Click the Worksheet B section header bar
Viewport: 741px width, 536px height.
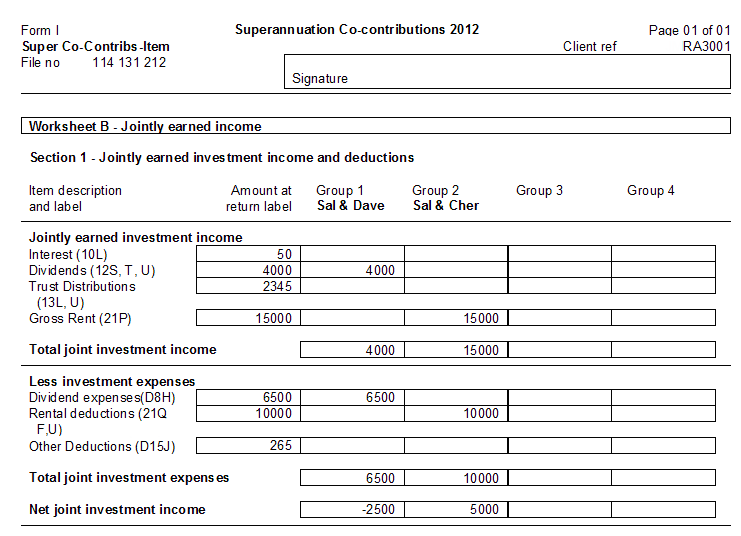point(375,126)
